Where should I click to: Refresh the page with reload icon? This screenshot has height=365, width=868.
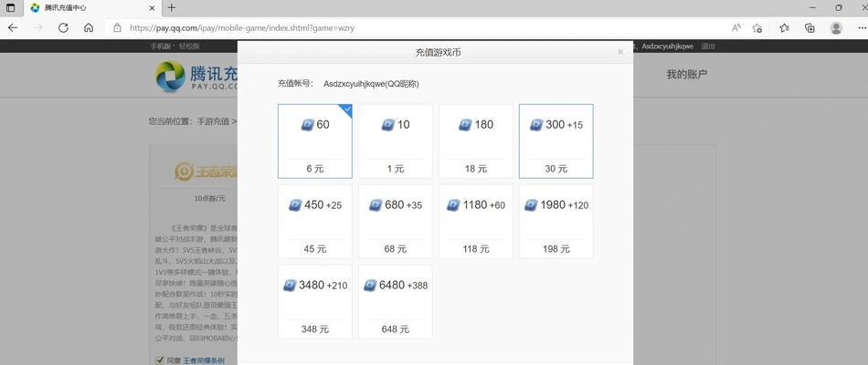63,27
